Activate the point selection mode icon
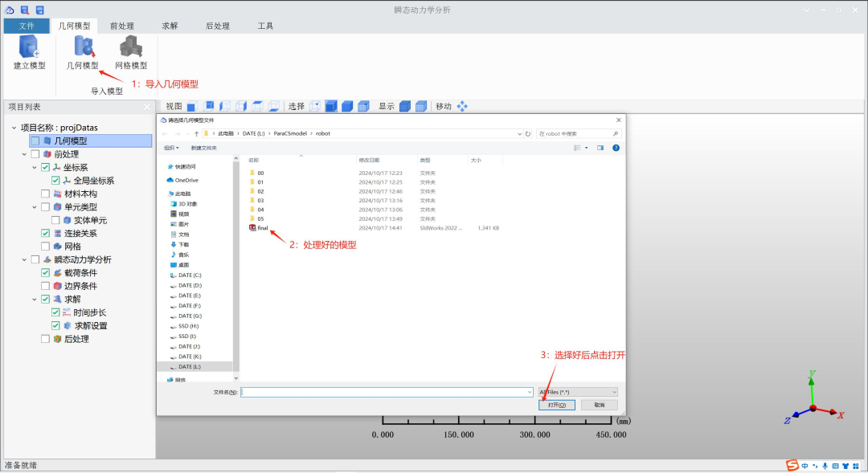 [315, 106]
